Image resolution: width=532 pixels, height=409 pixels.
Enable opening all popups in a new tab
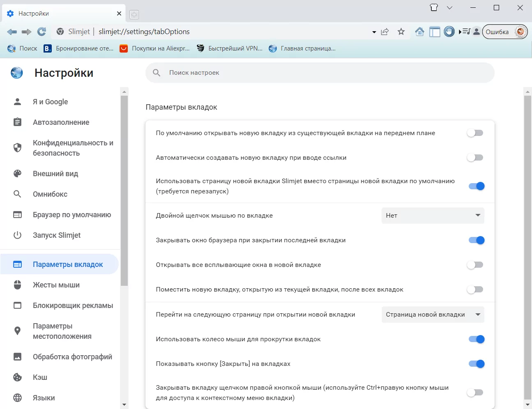pyautogui.click(x=476, y=265)
